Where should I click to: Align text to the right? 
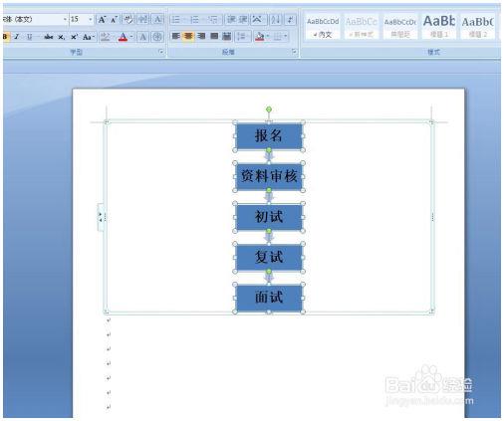pyautogui.click(x=201, y=36)
